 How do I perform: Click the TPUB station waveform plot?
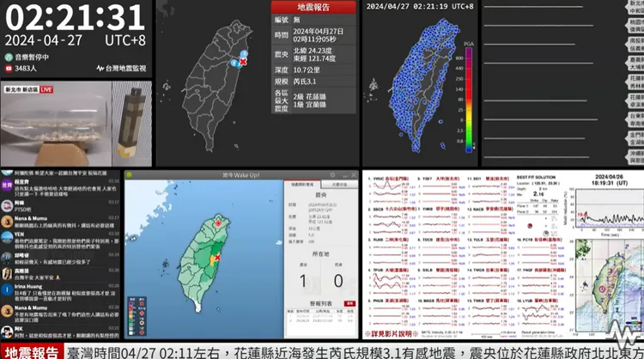pos(386,282)
